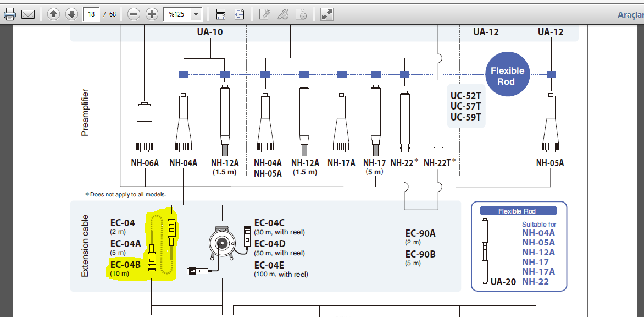Click the Email envelope icon
This screenshot has width=644, height=317.
pos(28,14)
